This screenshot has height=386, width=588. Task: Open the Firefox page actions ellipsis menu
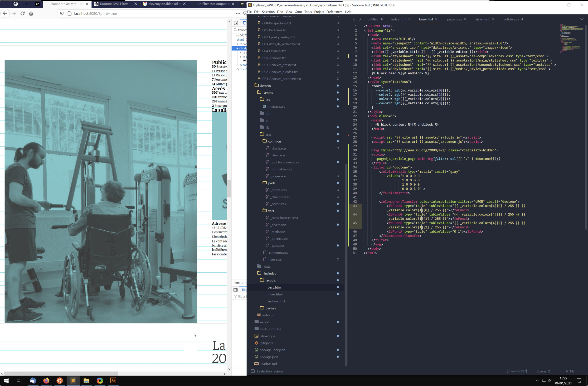pyautogui.click(x=238, y=14)
